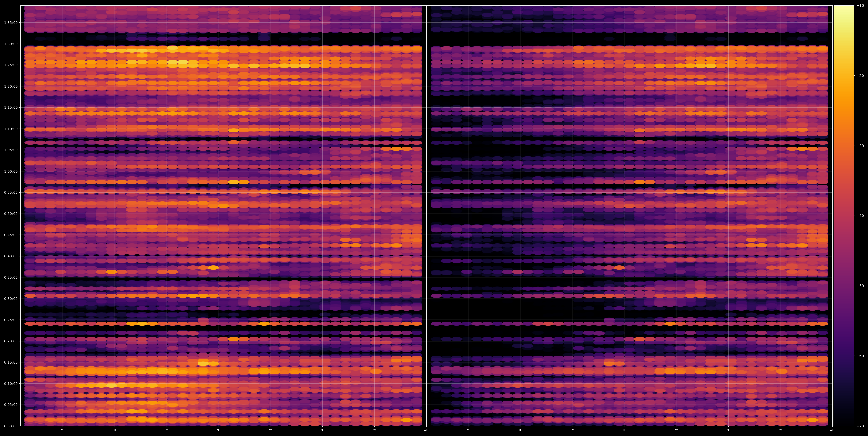Click the 0:15:00 time axis label
Image resolution: width=868 pixels, height=436 pixels.
11,362
